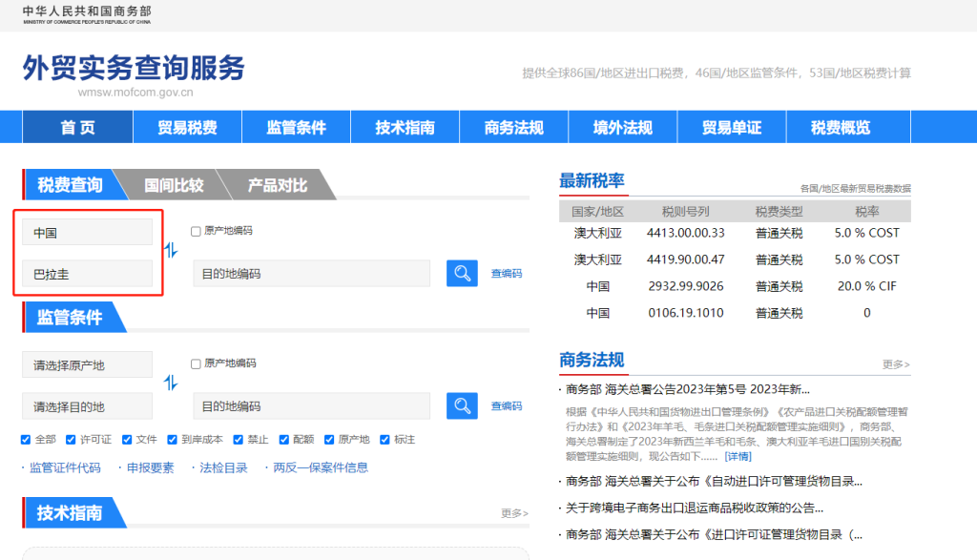Open the 详情 link in regulation summary
977x560 pixels.
click(738, 457)
